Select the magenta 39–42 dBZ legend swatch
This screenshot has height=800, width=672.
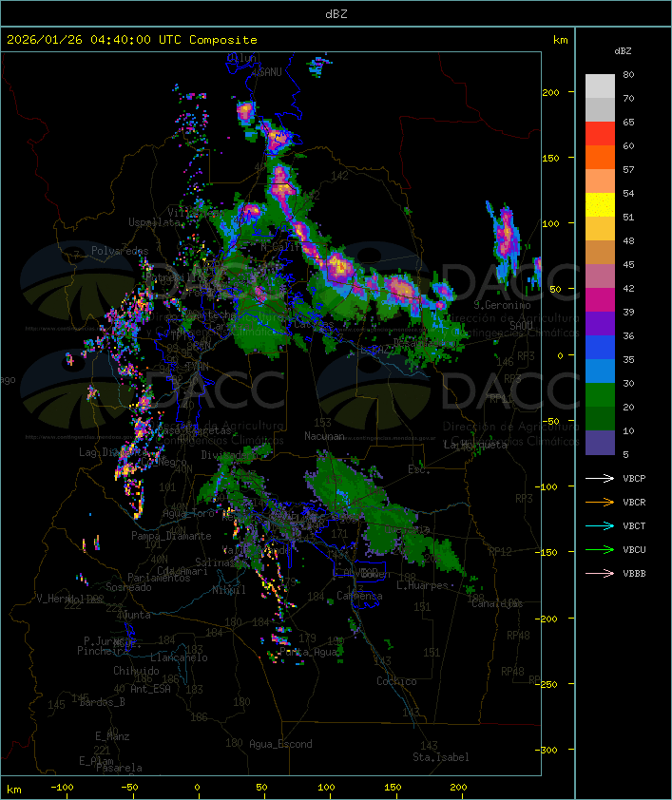pos(600,300)
